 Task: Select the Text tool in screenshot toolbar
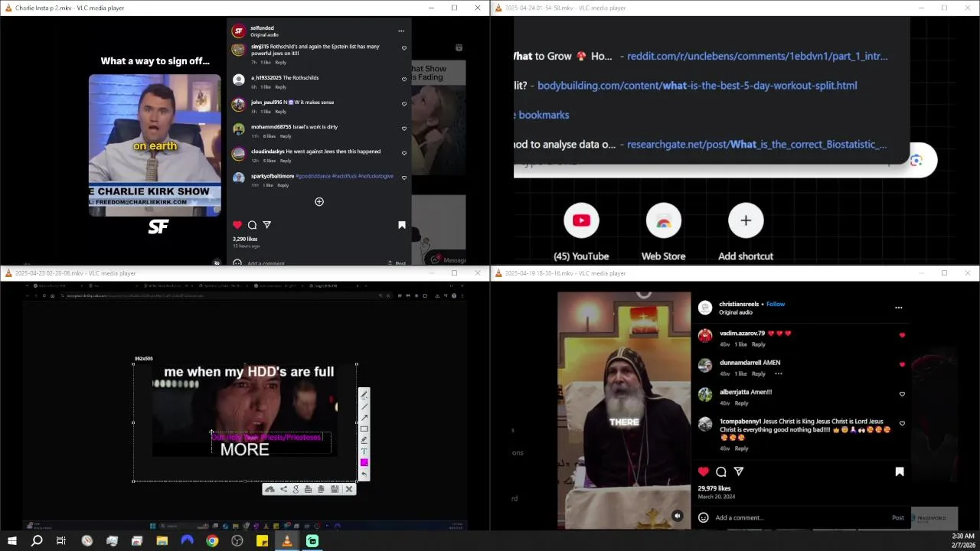point(364,452)
